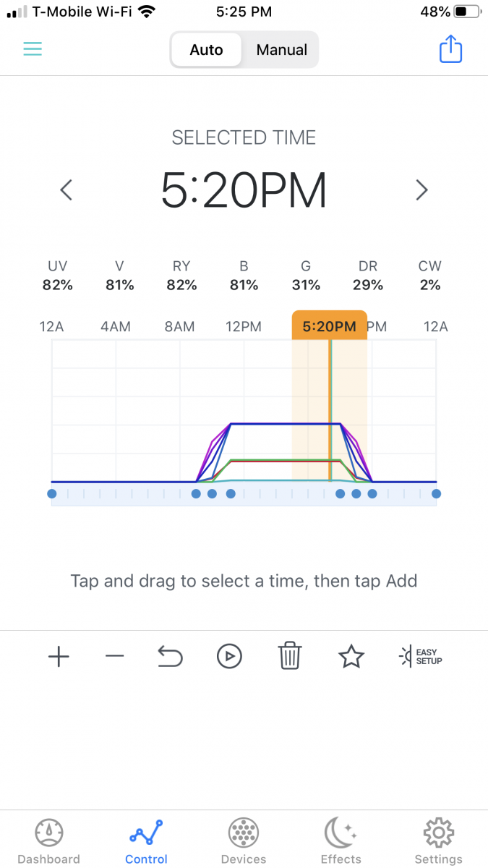Undo the last schedule change
The image size is (488, 868).
(x=170, y=656)
